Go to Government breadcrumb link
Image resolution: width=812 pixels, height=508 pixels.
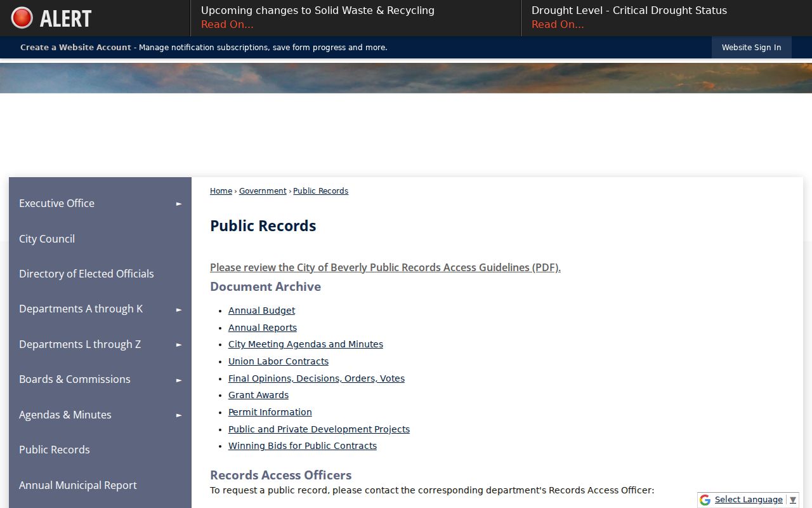point(263,191)
